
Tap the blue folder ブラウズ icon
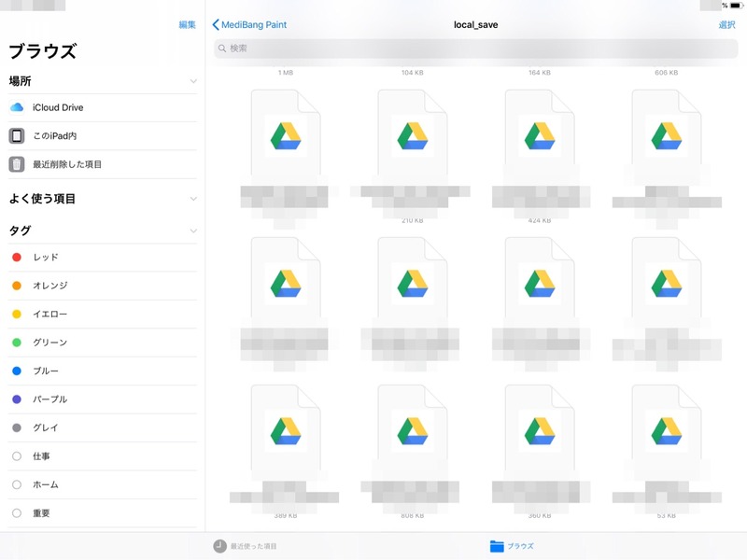click(497, 546)
